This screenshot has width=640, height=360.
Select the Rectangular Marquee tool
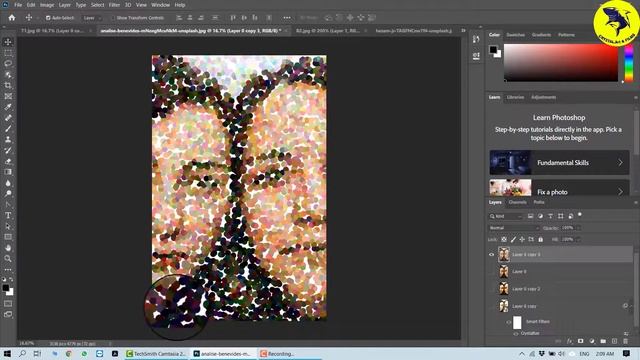pyautogui.click(x=8, y=53)
